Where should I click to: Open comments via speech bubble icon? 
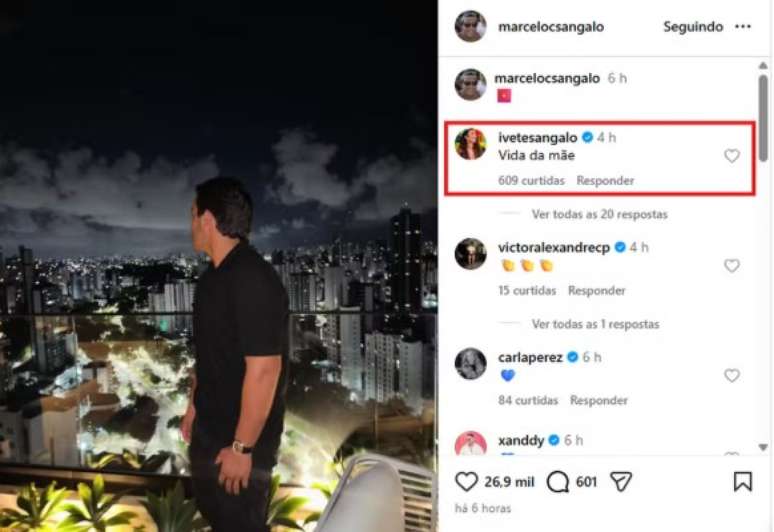click(557, 482)
